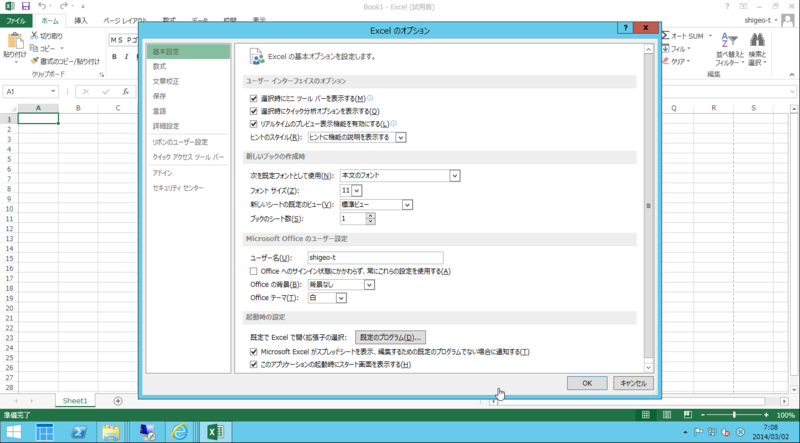Click the Format Painter brush icon
800x443 pixels.
[34, 61]
